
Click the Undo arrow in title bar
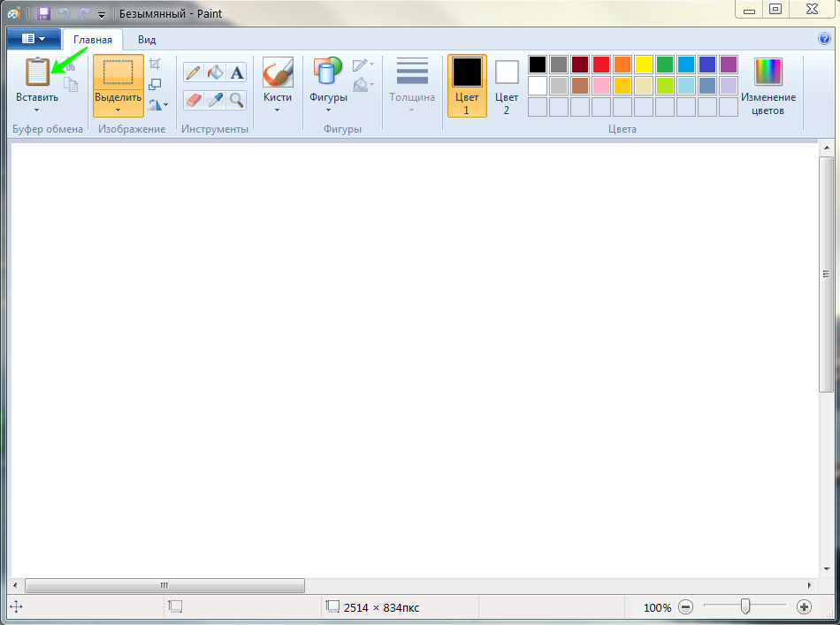point(64,14)
